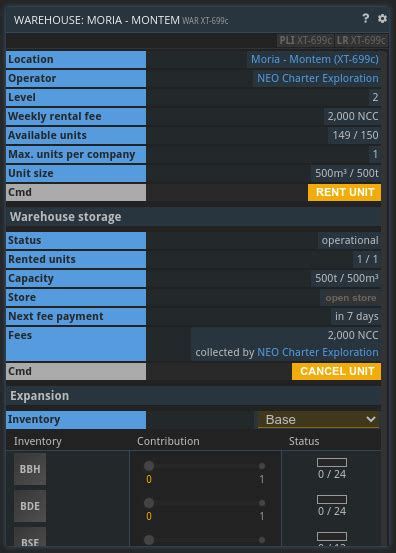Click the BSE contribution slider handle

coord(149,540)
